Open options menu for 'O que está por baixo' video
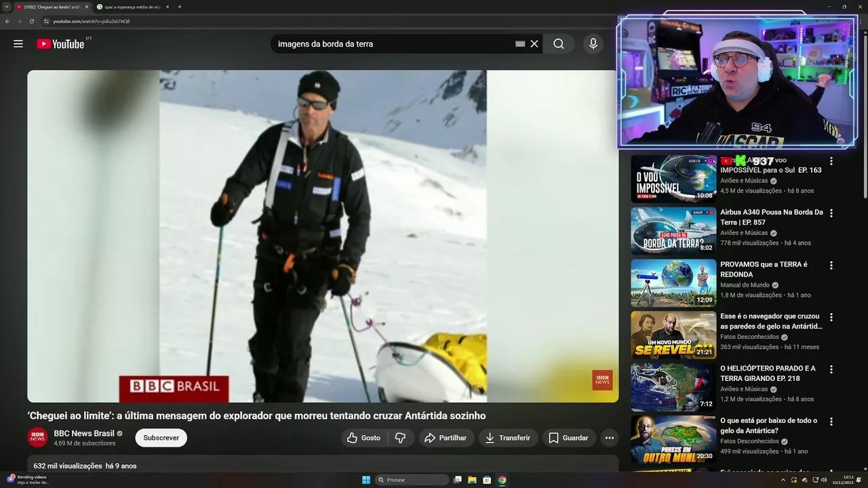The width and height of the screenshot is (868, 488). pos(831,422)
